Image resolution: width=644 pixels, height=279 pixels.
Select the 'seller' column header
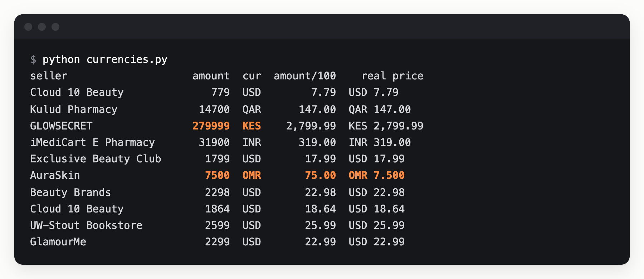(x=49, y=76)
